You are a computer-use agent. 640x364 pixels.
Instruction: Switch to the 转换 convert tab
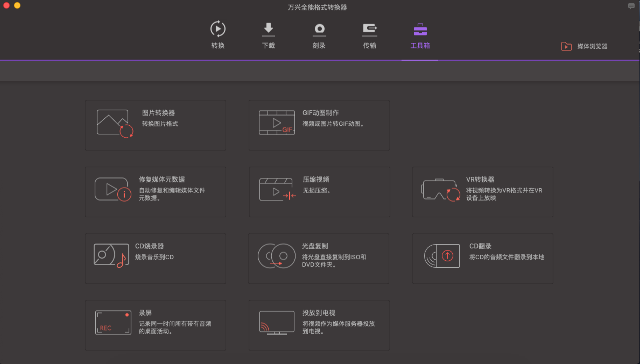(x=218, y=35)
